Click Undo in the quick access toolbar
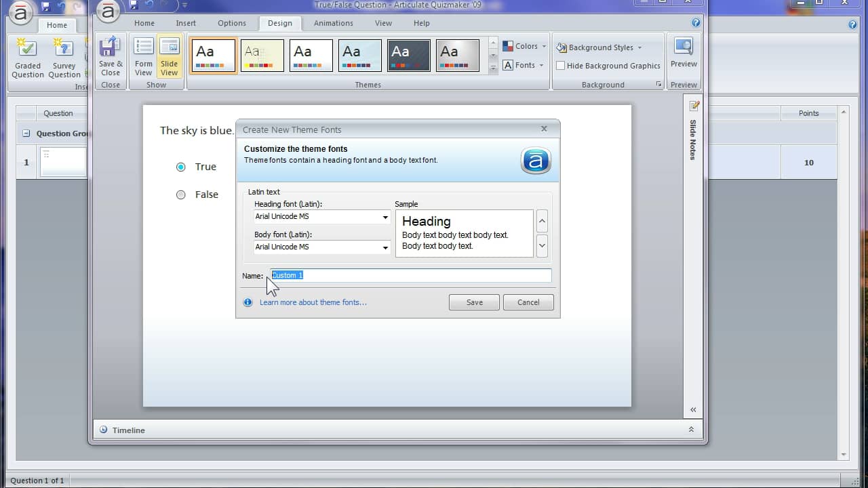This screenshot has height=488, width=868. click(x=149, y=5)
